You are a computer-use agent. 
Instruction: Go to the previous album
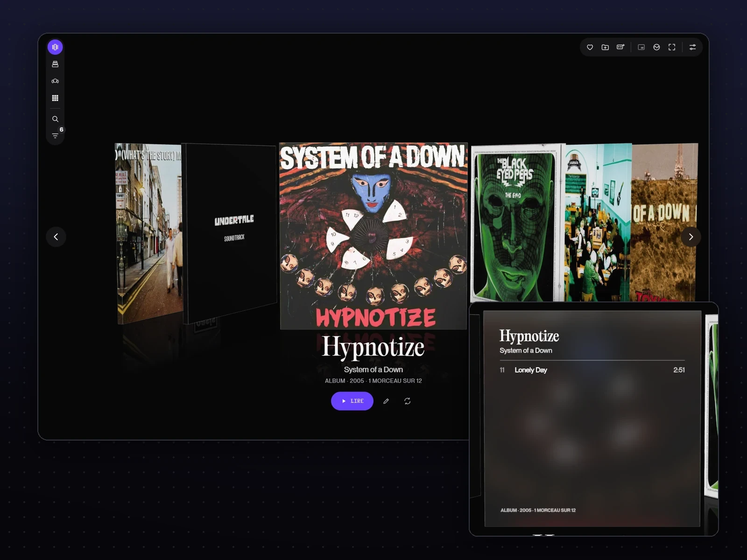coord(56,237)
